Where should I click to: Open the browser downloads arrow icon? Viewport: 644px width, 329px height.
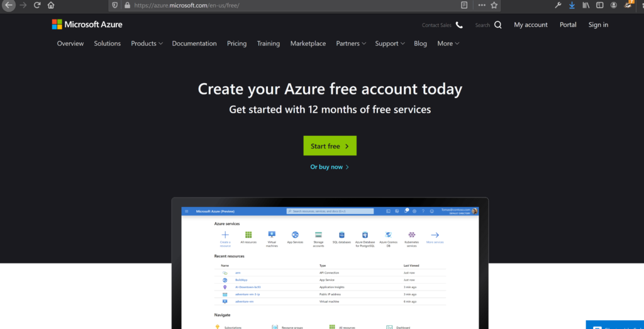coord(572,5)
